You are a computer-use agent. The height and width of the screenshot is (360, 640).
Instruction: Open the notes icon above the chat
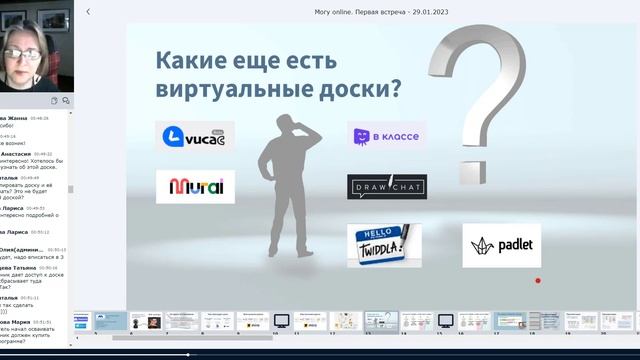click(54, 101)
